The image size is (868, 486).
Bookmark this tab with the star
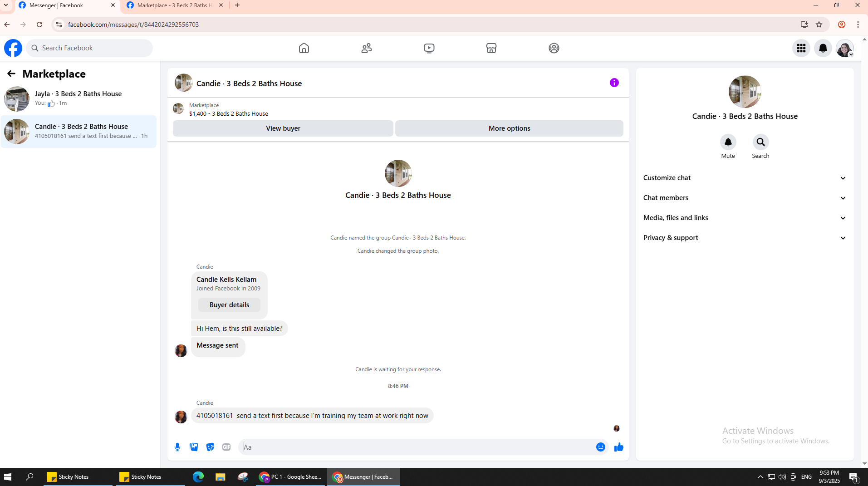(x=819, y=25)
